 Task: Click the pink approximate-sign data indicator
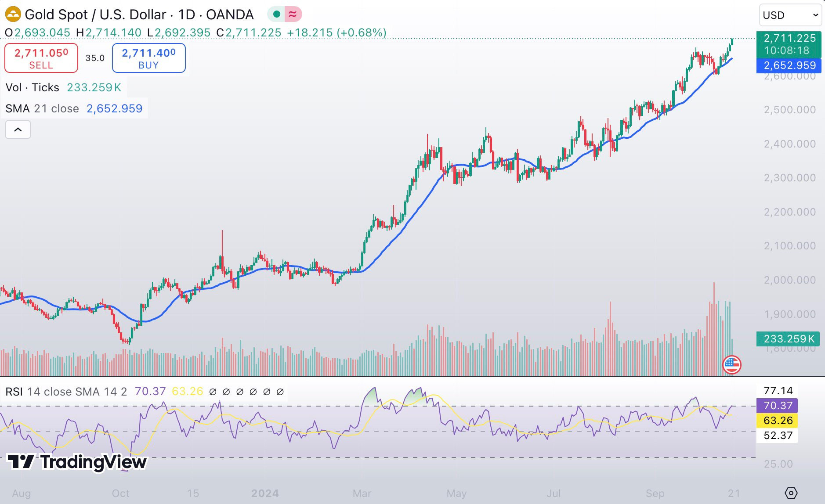pyautogui.click(x=293, y=14)
